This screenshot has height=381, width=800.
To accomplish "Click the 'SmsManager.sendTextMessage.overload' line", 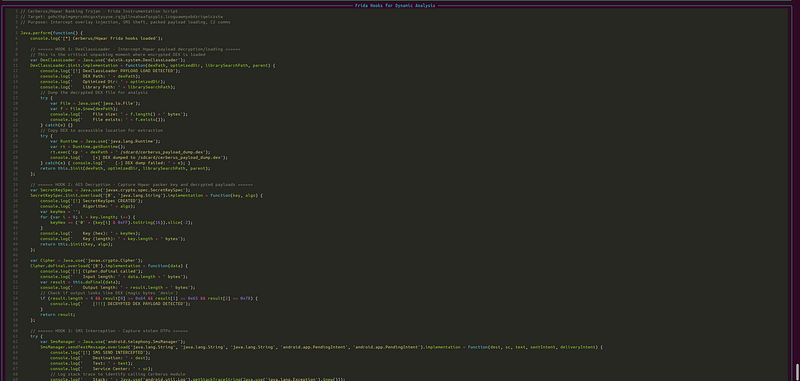I will click(x=321, y=347).
